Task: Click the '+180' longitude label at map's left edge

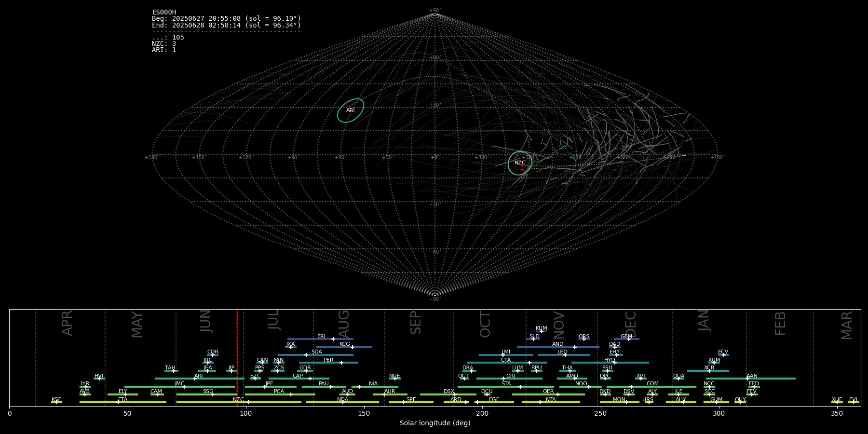Action: [x=151, y=157]
